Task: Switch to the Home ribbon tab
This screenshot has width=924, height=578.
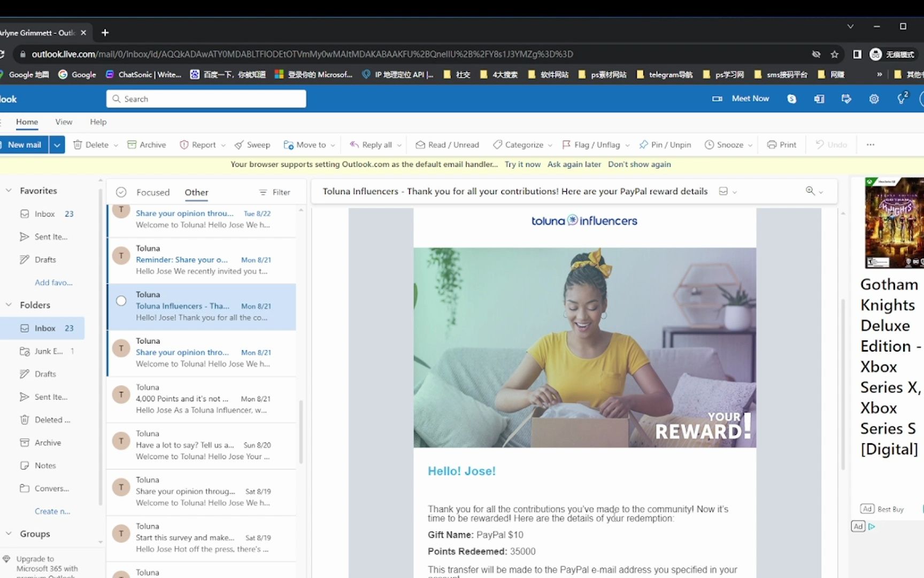Action: (x=27, y=122)
